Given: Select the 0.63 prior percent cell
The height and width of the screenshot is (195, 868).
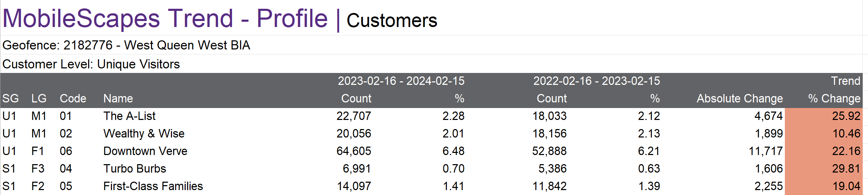Looking at the screenshot, I should click(x=649, y=169).
